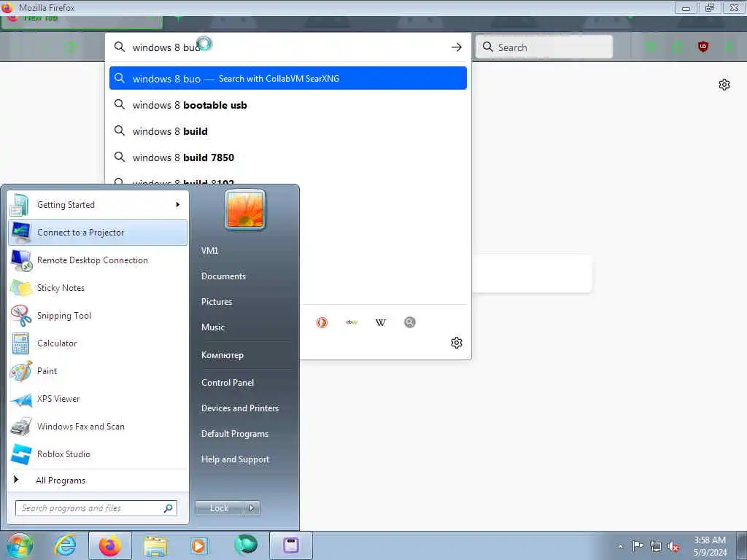Open Documents from Start menu
Image resolution: width=747 pixels, height=560 pixels.
[x=223, y=276]
